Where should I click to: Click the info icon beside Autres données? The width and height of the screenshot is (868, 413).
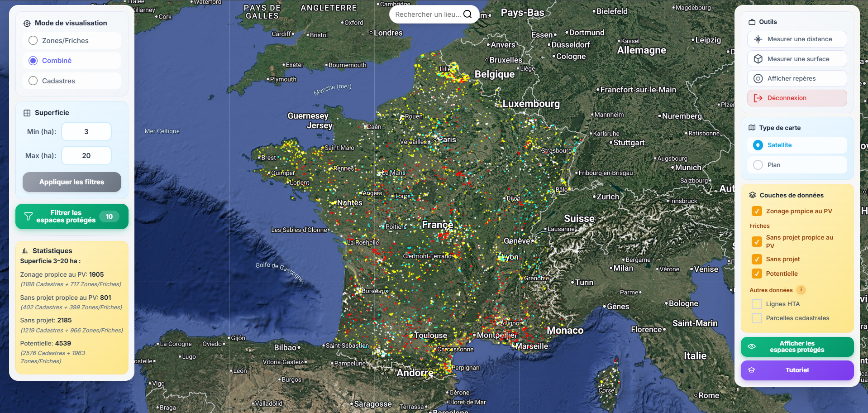pos(801,290)
